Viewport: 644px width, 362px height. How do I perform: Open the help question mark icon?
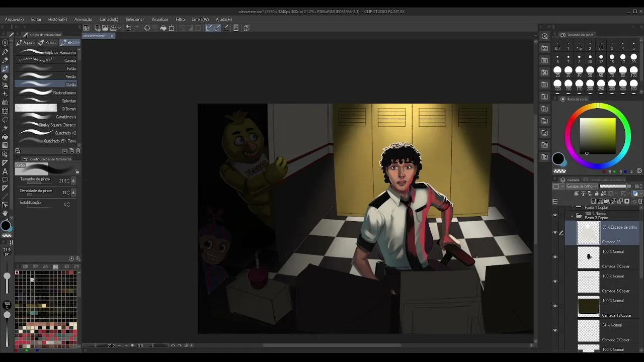point(247,28)
